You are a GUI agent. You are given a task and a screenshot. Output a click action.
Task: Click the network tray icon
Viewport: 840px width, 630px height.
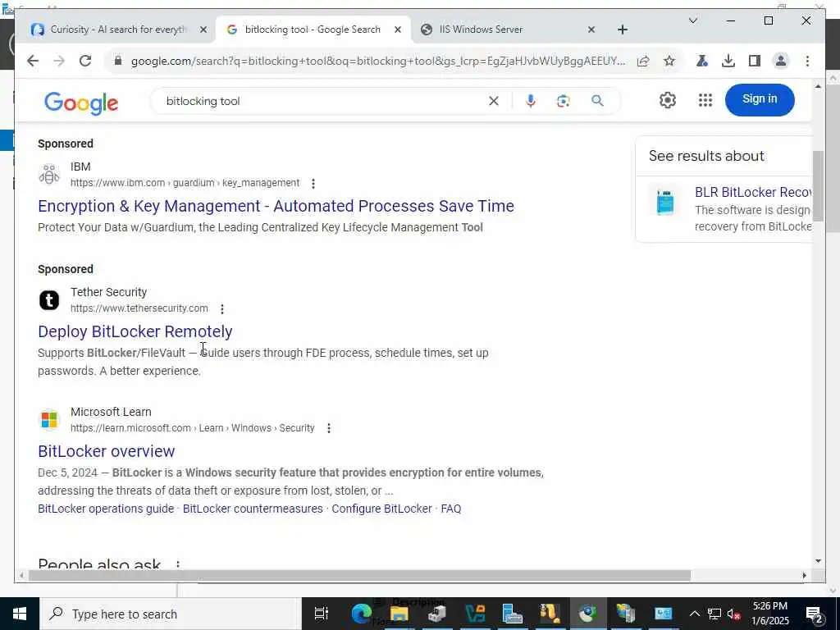[x=714, y=614]
